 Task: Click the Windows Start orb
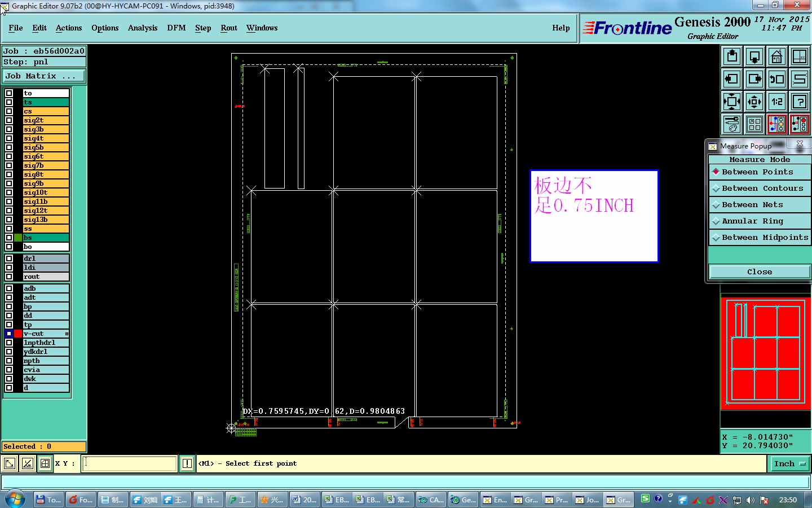click(15, 500)
